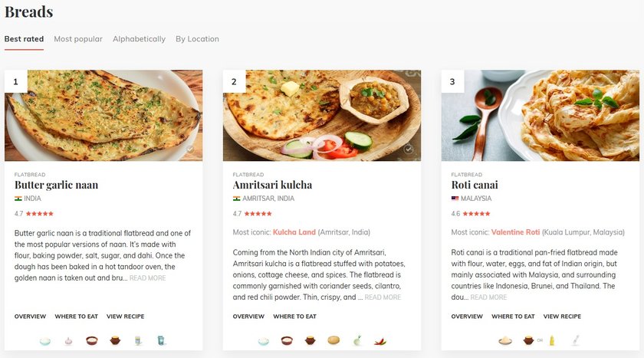The height and width of the screenshot is (358, 644).
Task: Click the spring onion icon under Amritsari kulcha
Action: pyautogui.click(x=356, y=340)
